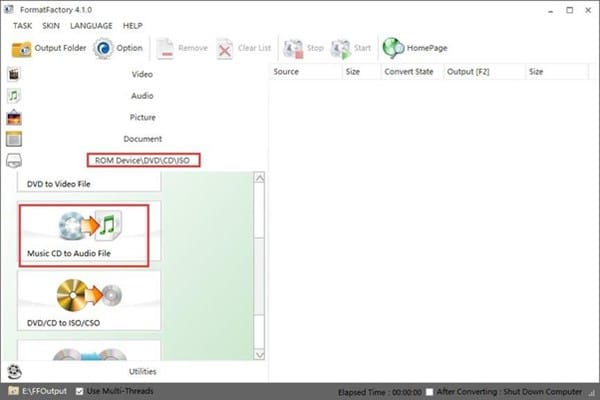Screen dimensions: 600x400
Task: Maximize the FormatFactory window
Action: [x=570, y=10]
